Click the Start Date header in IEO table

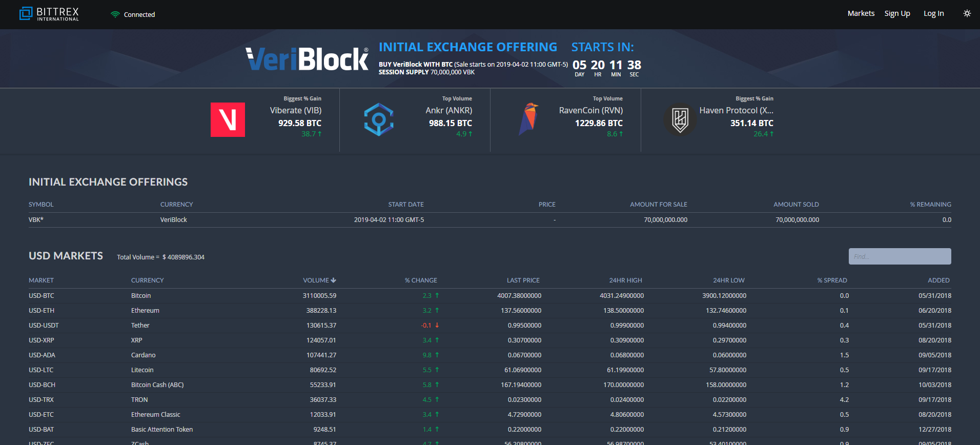point(406,205)
